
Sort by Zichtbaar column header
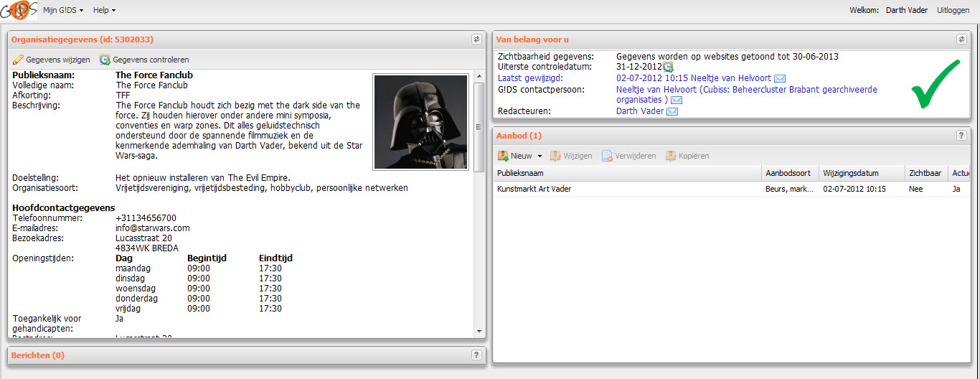pyautogui.click(x=926, y=173)
